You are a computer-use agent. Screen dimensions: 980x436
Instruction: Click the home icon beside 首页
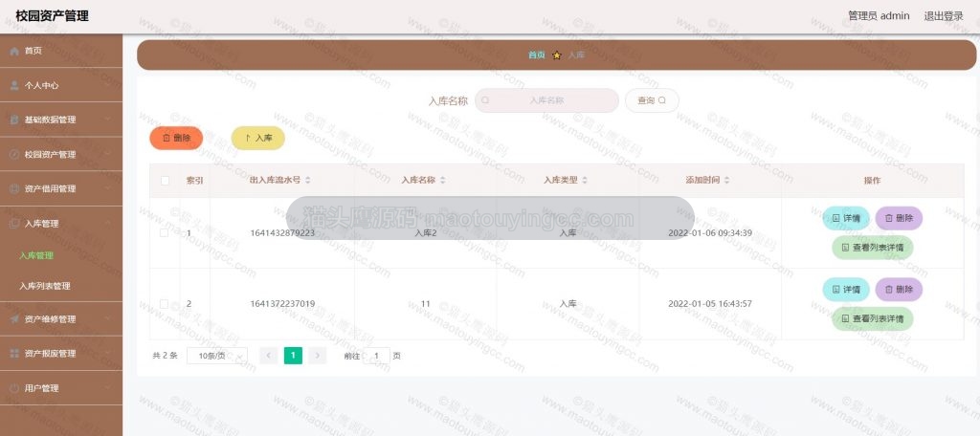14,52
